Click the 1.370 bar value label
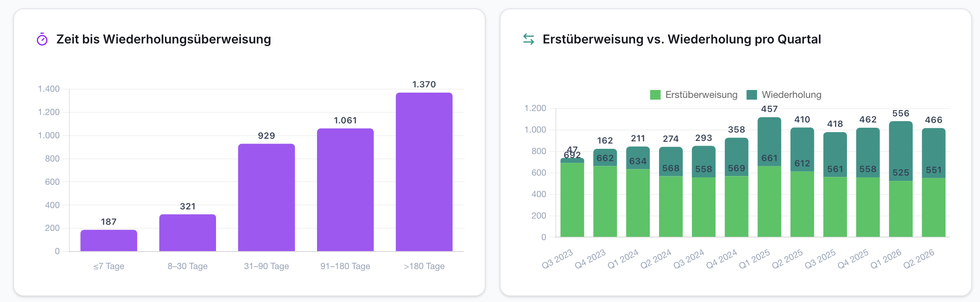980x302 pixels. 424,84
